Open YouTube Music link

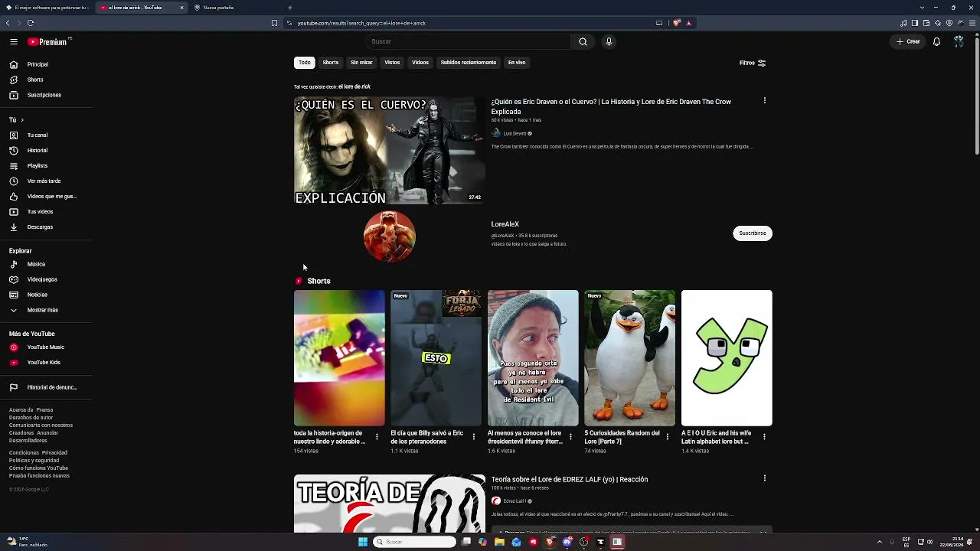(x=46, y=347)
